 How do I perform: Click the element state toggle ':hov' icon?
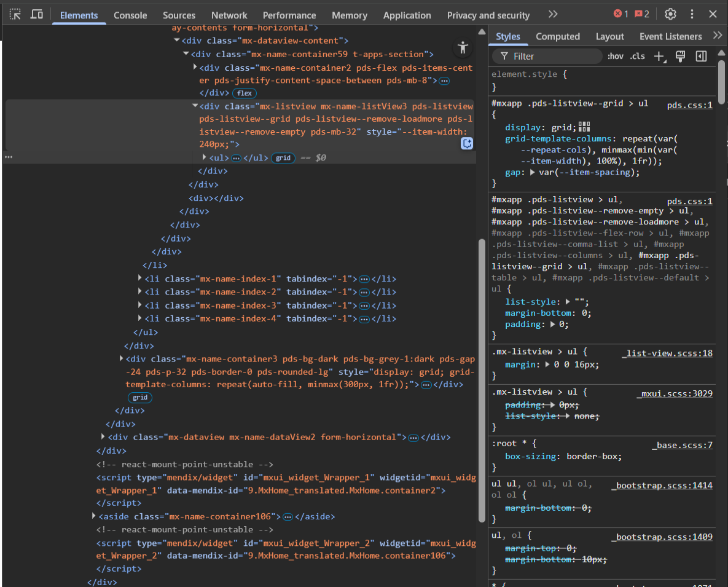(615, 56)
